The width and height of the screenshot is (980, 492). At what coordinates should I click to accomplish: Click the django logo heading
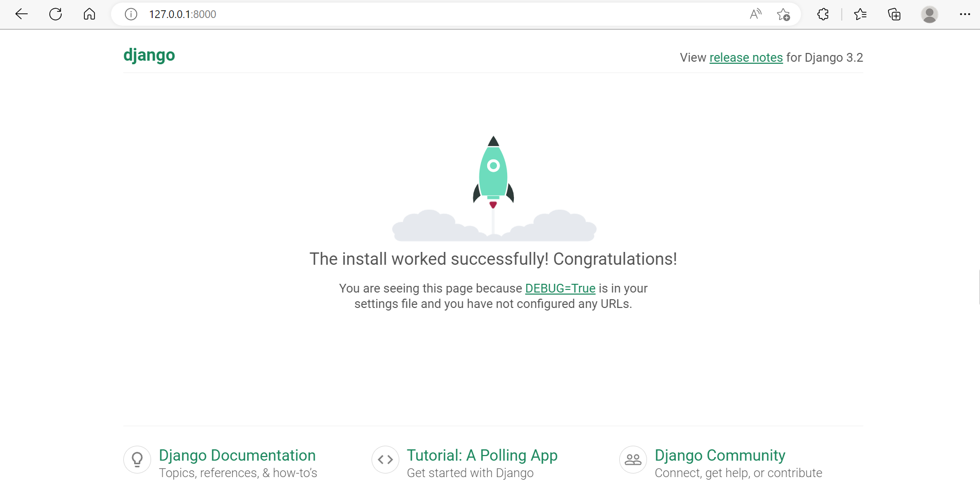click(149, 55)
